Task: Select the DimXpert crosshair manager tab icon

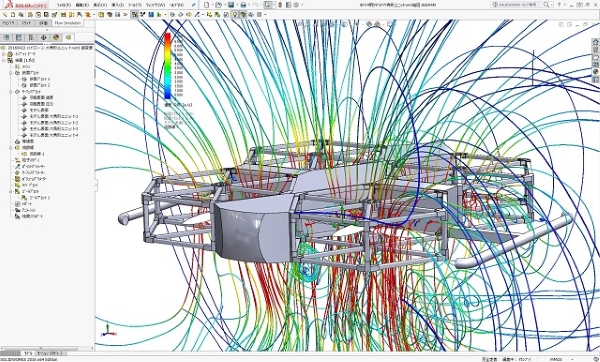Action: (x=43, y=38)
